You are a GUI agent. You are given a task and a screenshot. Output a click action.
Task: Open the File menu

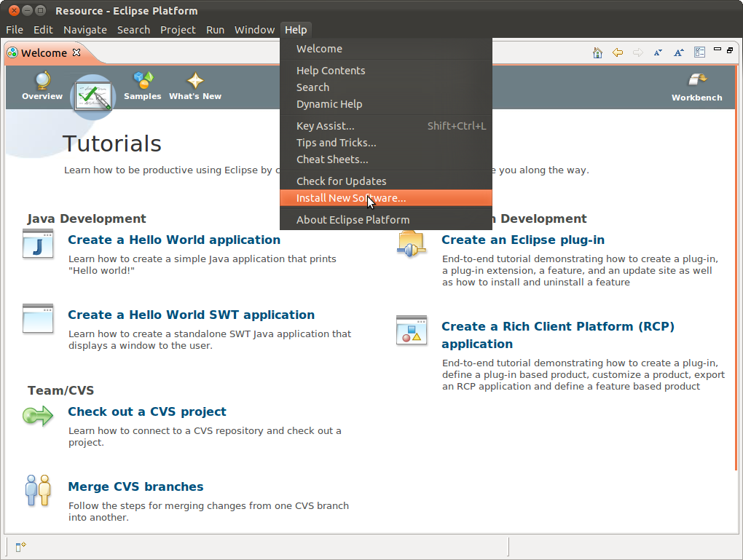coord(15,30)
